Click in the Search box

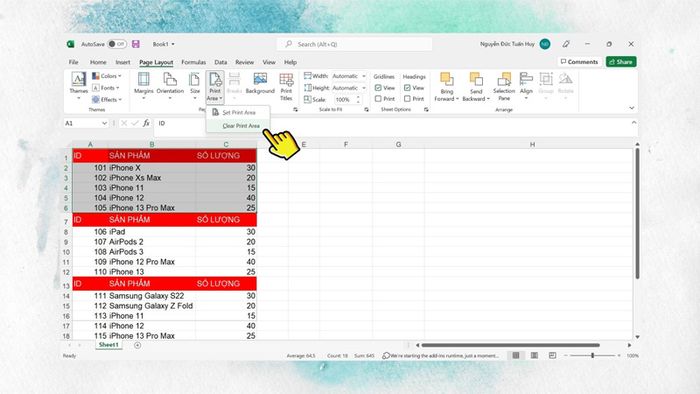pos(354,44)
